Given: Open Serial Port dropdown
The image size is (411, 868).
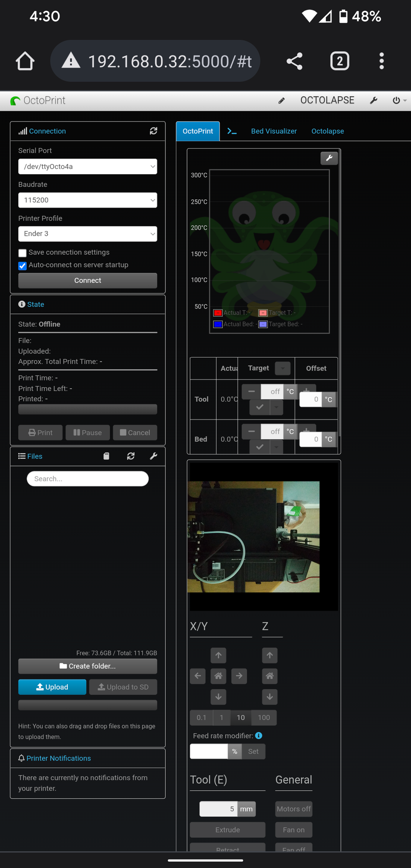Looking at the screenshot, I should coord(87,166).
